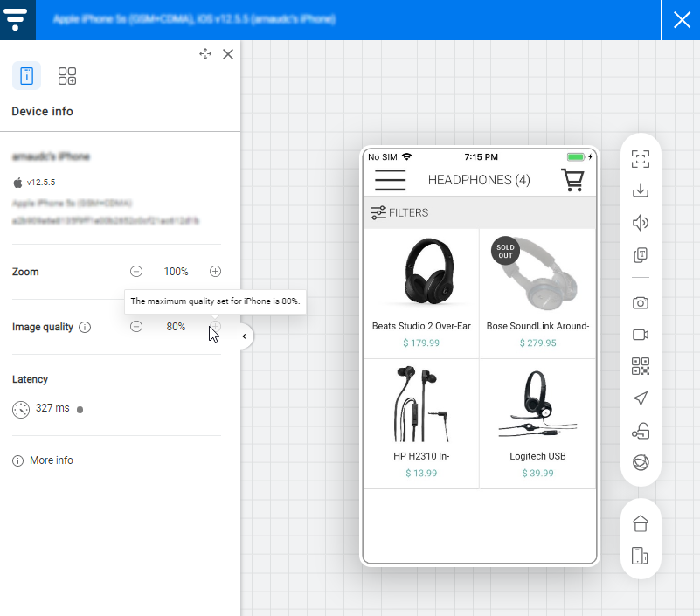This screenshot has width=700, height=616.
Task: Switch to the apps grid tab
Action: tap(67, 76)
